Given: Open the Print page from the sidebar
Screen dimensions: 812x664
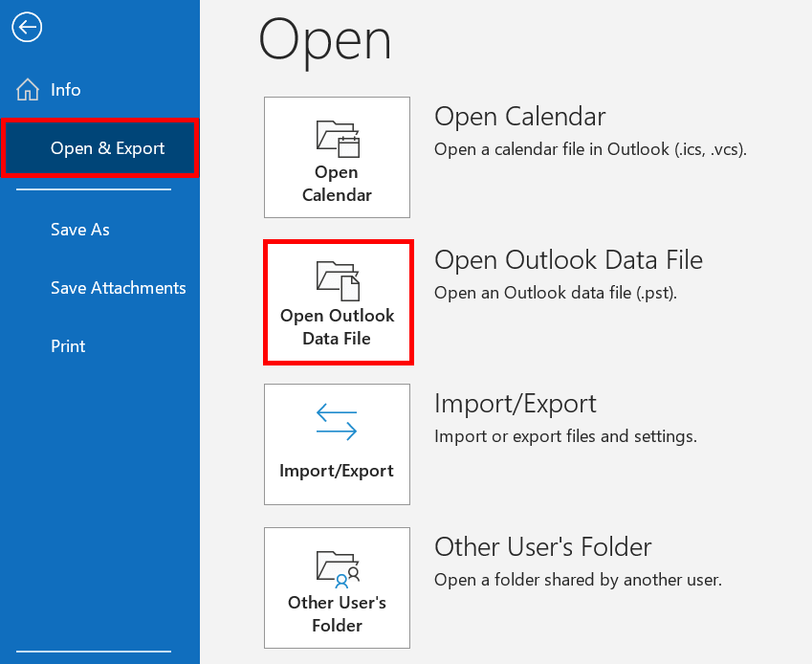Looking at the screenshot, I should point(68,346).
